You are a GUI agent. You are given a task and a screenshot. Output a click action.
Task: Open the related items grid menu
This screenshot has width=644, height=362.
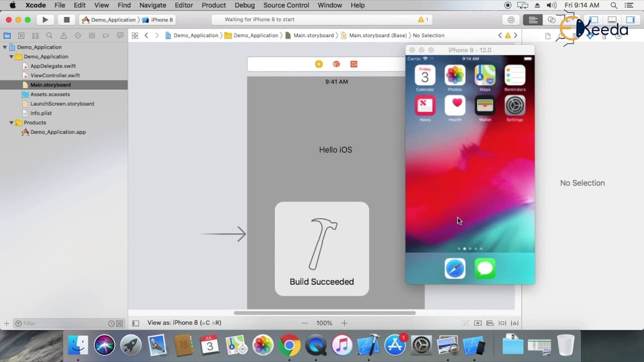pos(135,36)
